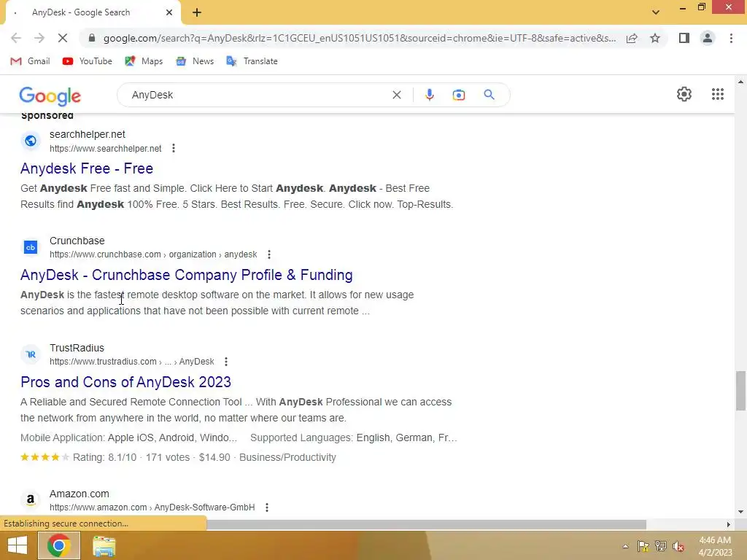Open Google apps grid
The height and width of the screenshot is (560, 747).
coord(718,94)
